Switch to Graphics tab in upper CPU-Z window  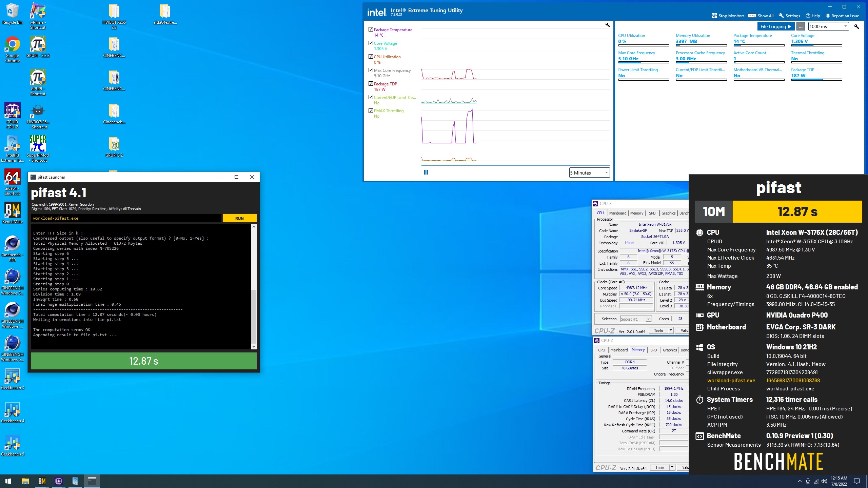pyautogui.click(x=668, y=213)
